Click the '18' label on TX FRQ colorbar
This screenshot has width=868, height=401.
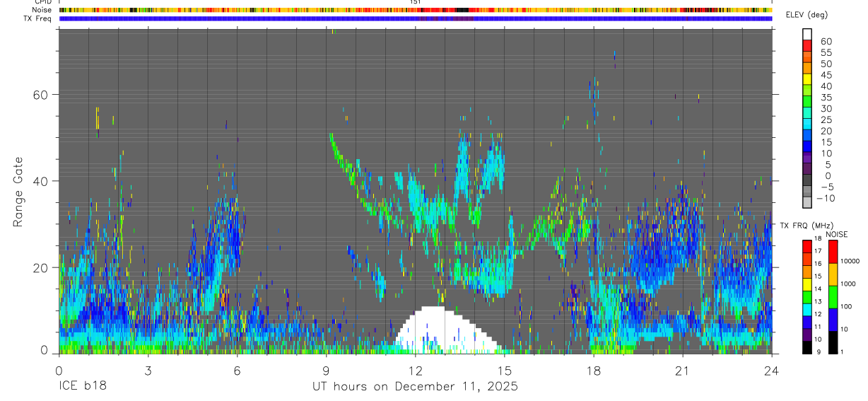(x=818, y=239)
